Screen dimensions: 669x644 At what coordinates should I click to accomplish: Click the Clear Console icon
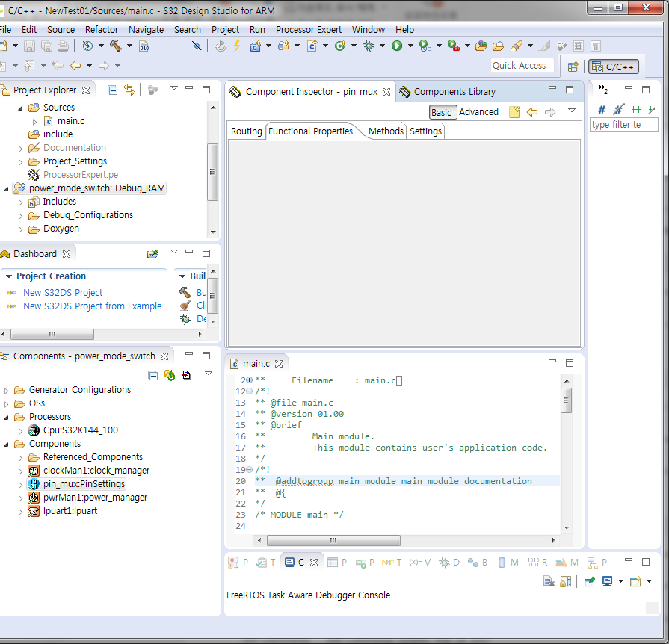(549, 581)
